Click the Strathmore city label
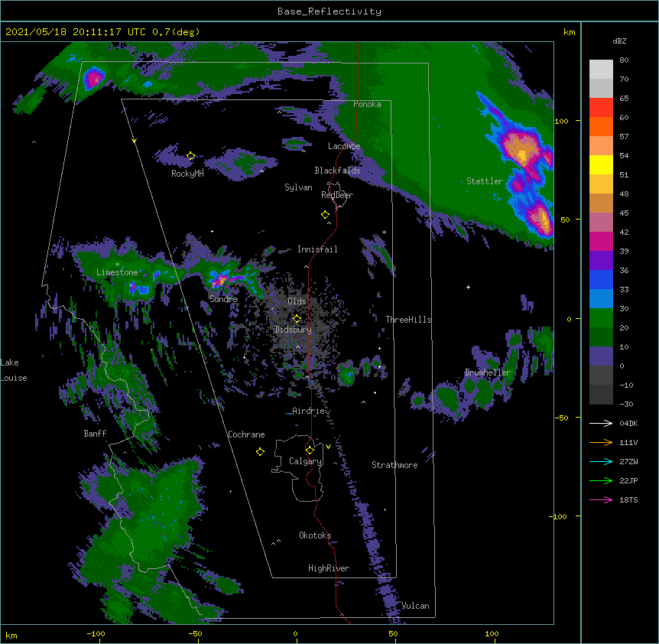Screen dimensions: 659x644 (x=394, y=465)
